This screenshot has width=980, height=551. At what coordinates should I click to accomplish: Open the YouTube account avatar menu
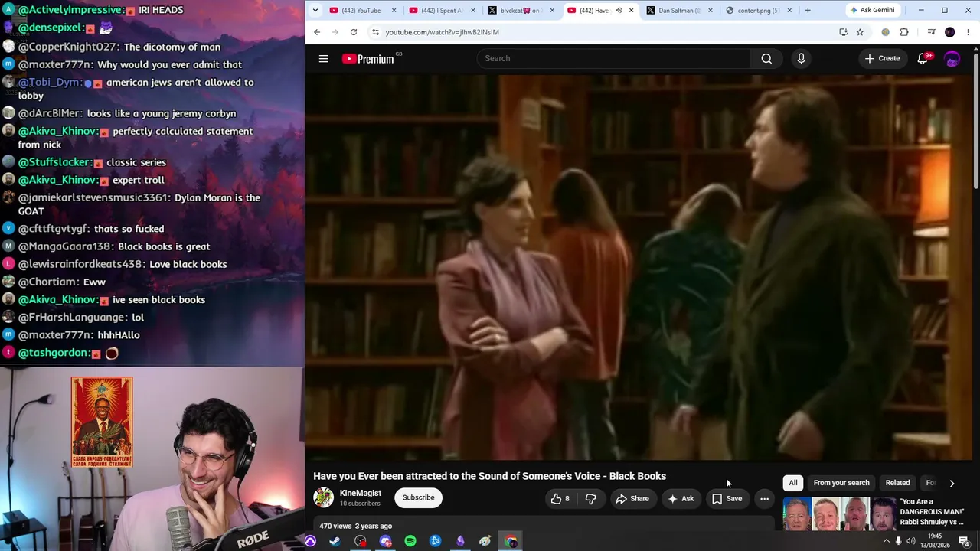point(952,59)
